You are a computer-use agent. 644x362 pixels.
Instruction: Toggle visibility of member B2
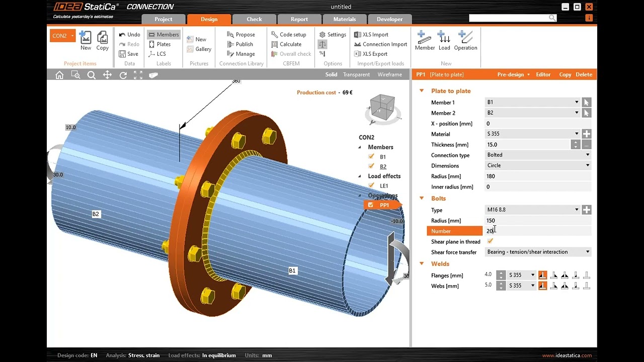pos(371,166)
